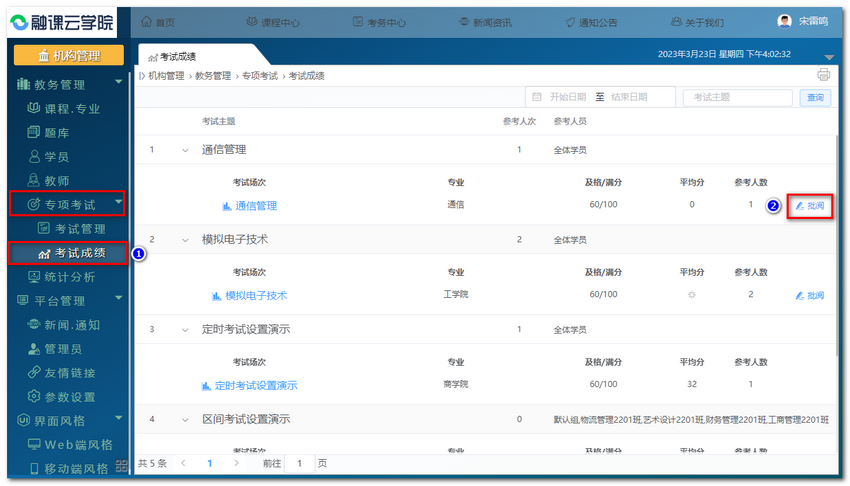Screen dimensions: 850x486
Task: Go to 首页 in top navigation
Action: click(x=158, y=22)
